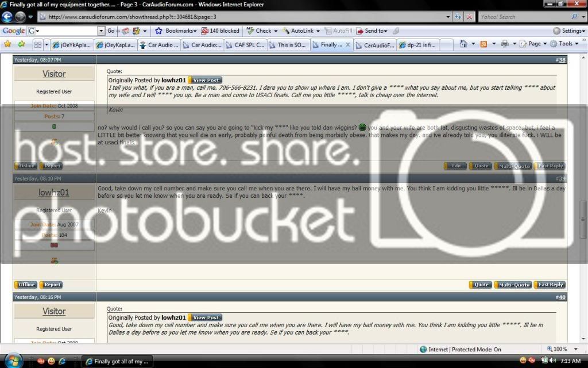Viewport: 588px width, 368px height.
Task: Click the Home page icon
Action: pos(463,44)
